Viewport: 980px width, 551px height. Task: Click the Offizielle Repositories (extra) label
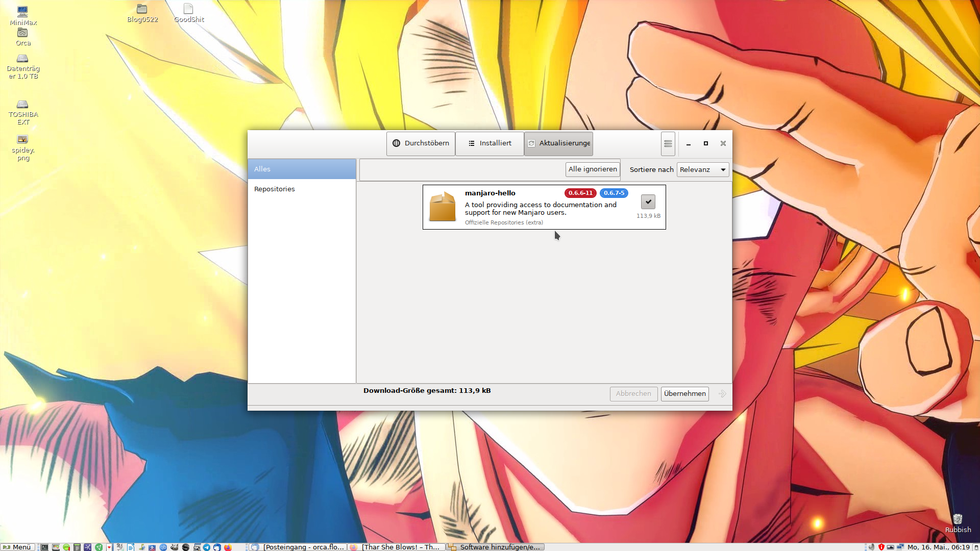(x=504, y=222)
